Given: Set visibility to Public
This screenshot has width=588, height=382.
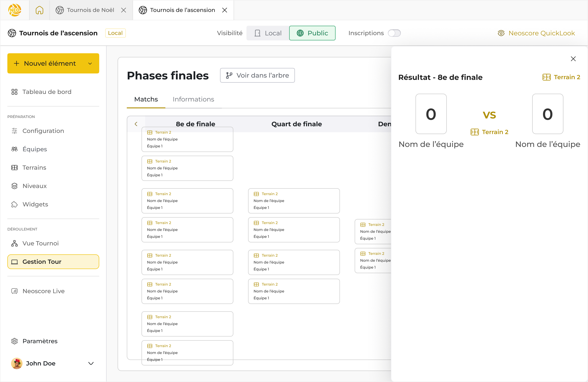Looking at the screenshot, I should [x=312, y=33].
